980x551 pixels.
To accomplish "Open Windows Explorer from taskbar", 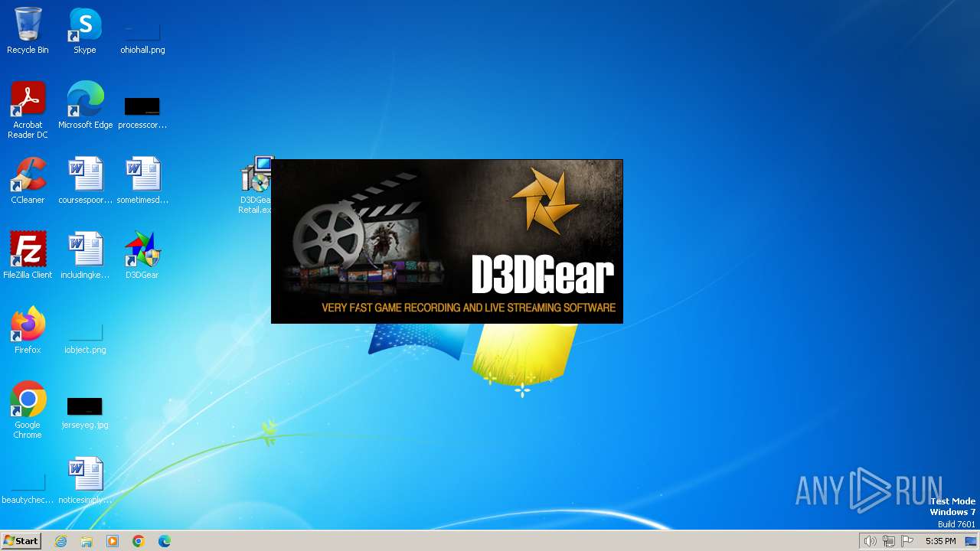I will click(87, 541).
